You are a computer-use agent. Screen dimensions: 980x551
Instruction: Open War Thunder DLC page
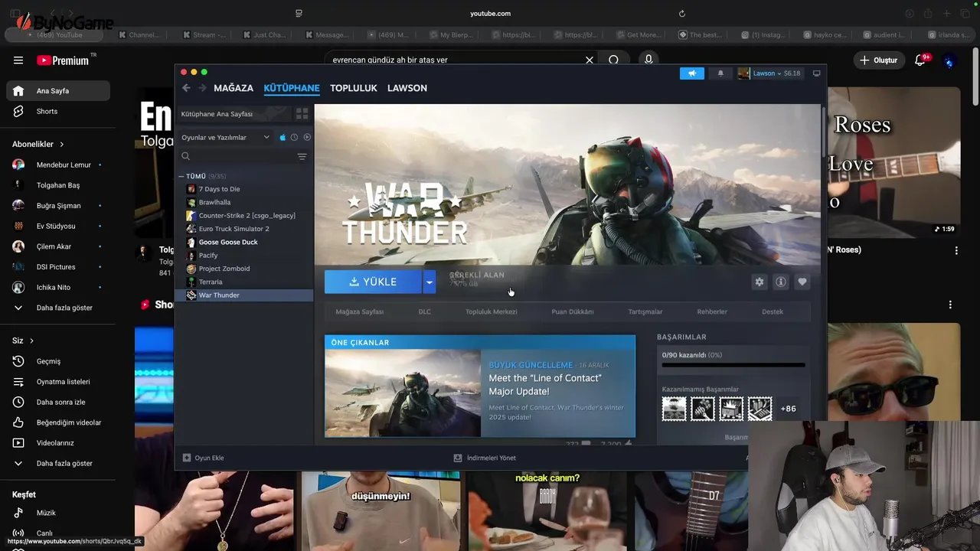pos(424,311)
